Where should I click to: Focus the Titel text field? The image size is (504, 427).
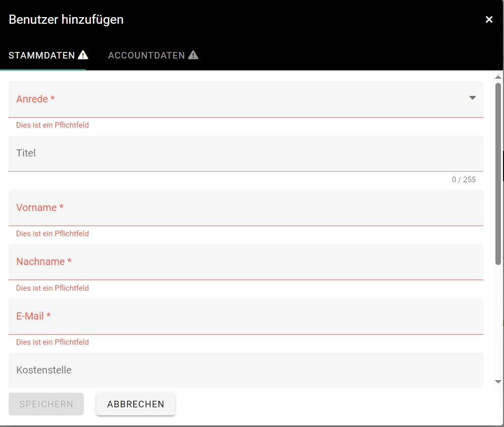coord(245,153)
